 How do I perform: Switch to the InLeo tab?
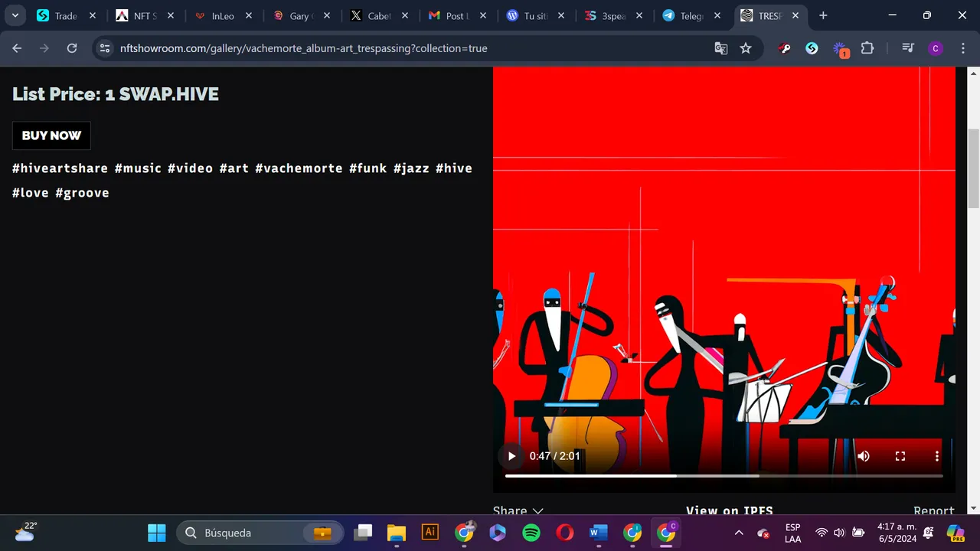(222, 15)
